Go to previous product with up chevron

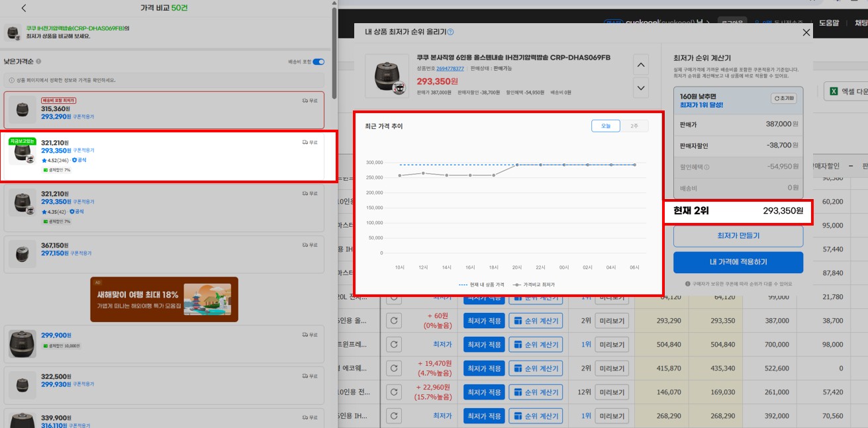641,65
